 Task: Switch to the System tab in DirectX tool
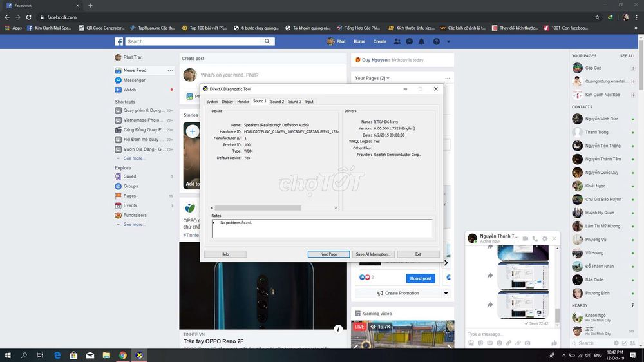point(212,102)
